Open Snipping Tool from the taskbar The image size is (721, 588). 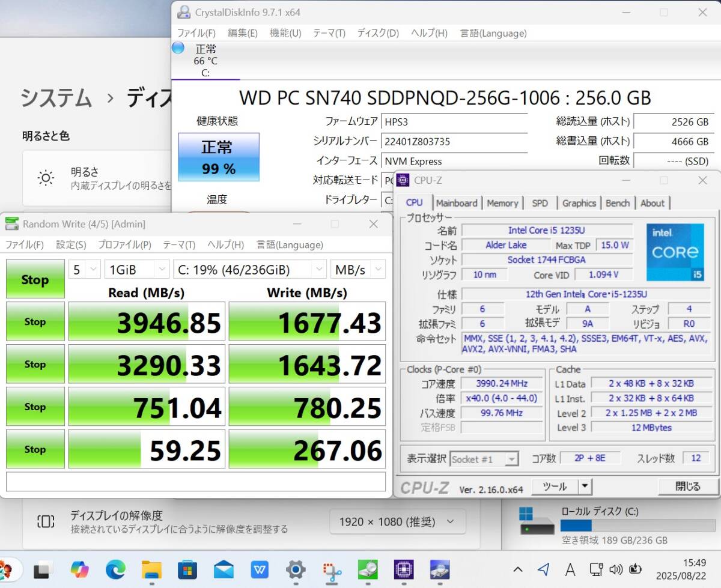point(332,569)
